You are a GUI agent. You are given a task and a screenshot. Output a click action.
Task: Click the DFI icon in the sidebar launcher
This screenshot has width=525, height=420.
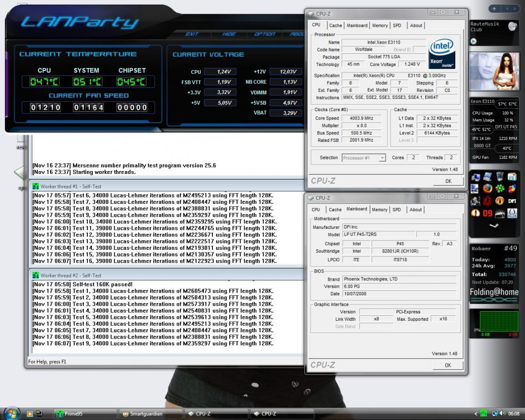[512, 201]
